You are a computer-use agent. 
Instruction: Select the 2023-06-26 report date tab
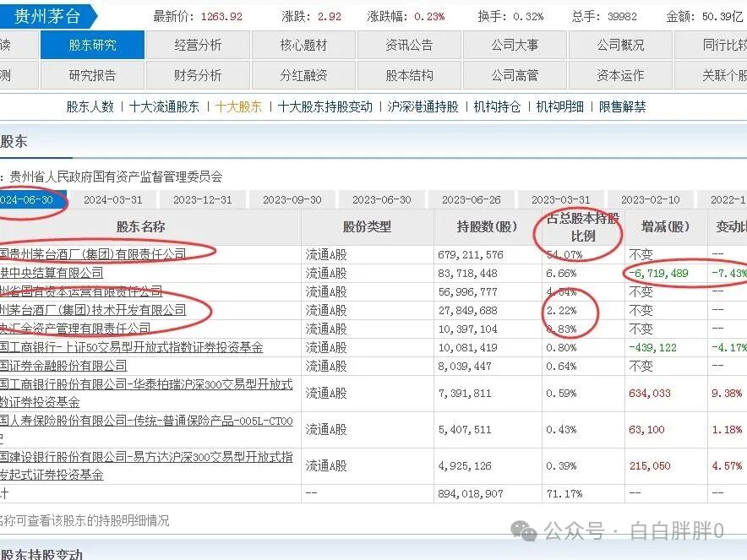coord(472,200)
